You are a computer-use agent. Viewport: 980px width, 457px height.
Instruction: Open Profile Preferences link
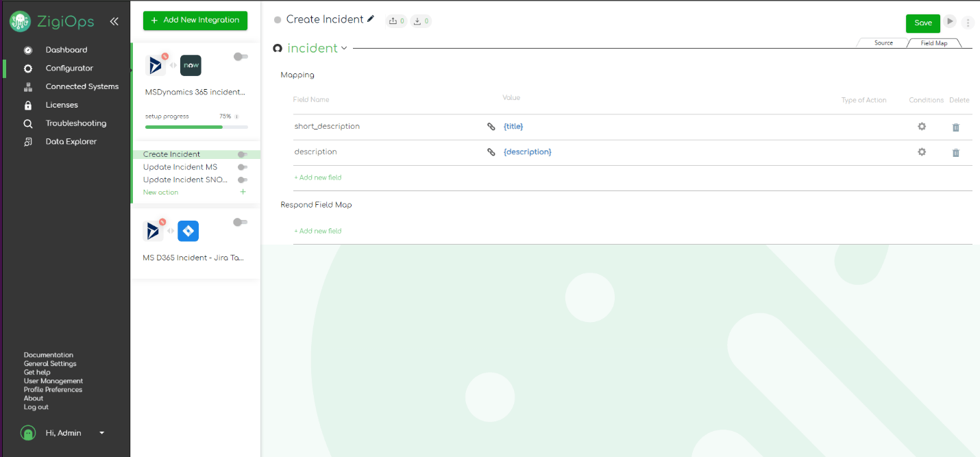(53, 390)
